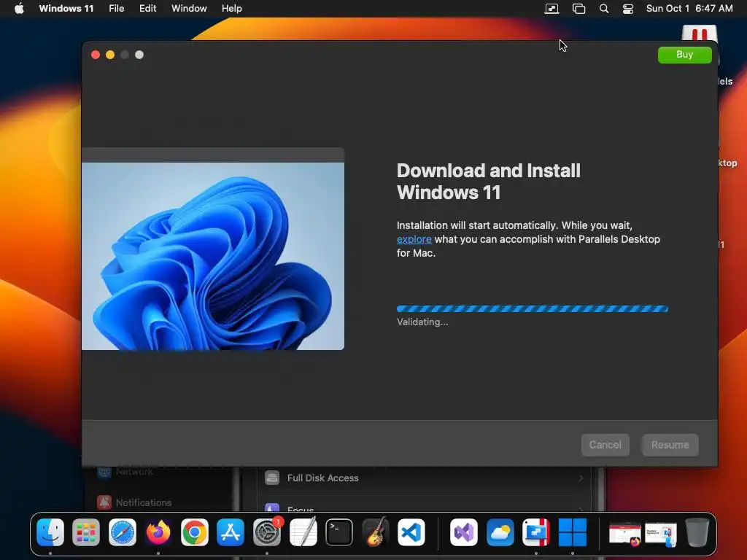Image resolution: width=747 pixels, height=560 pixels.
Task: Click the download progress bar
Action: point(532,309)
